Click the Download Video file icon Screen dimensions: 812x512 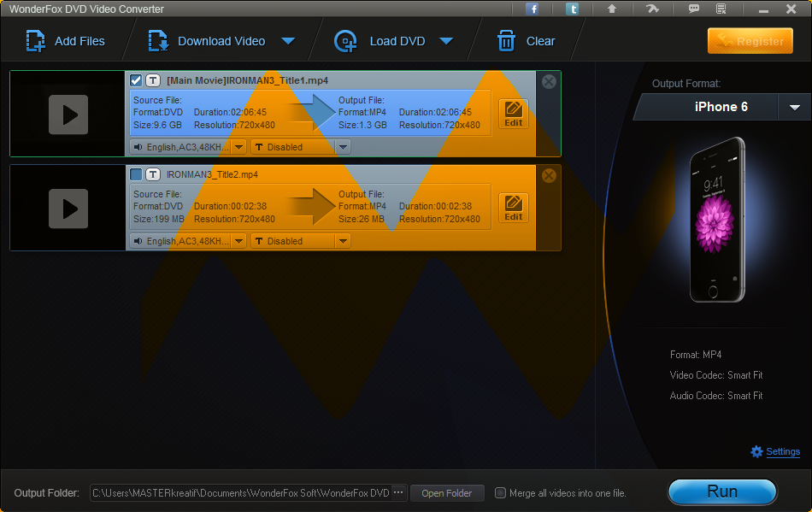tap(158, 41)
